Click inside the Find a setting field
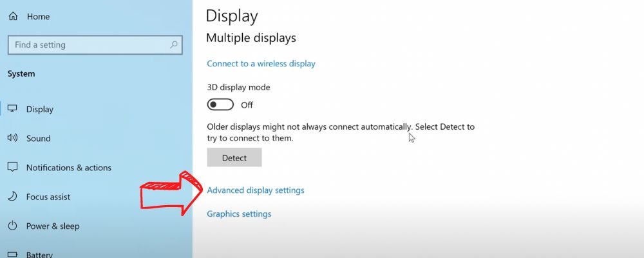This screenshot has height=258, width=644. (95, 45)
